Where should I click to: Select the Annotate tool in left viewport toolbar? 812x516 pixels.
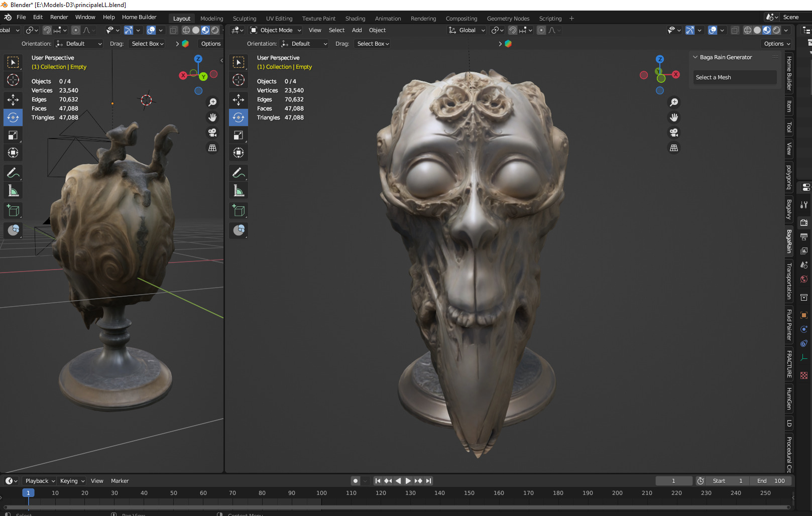coord(13,173)
